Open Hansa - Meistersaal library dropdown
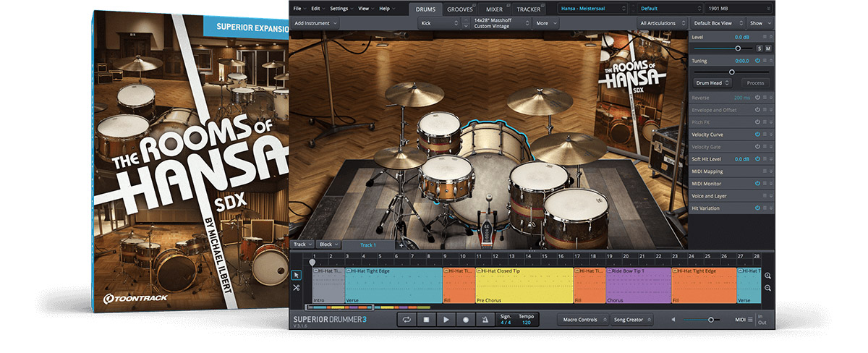 (592, 9)
